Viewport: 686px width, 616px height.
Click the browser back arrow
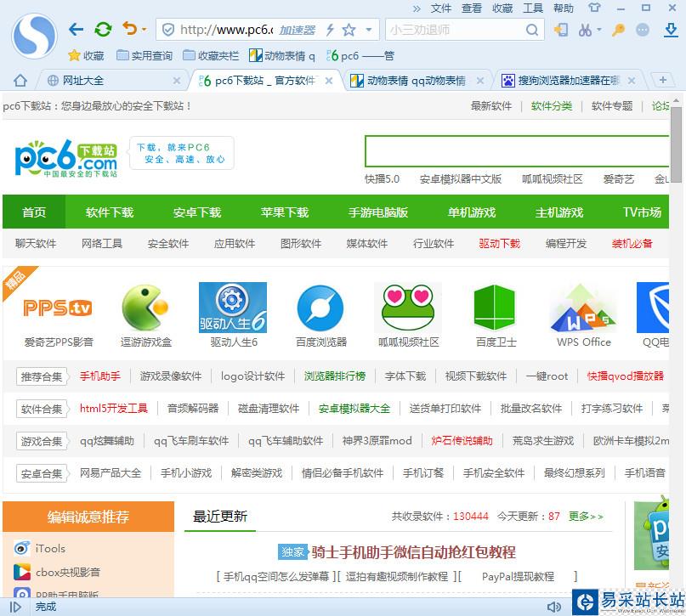[76, 29]
